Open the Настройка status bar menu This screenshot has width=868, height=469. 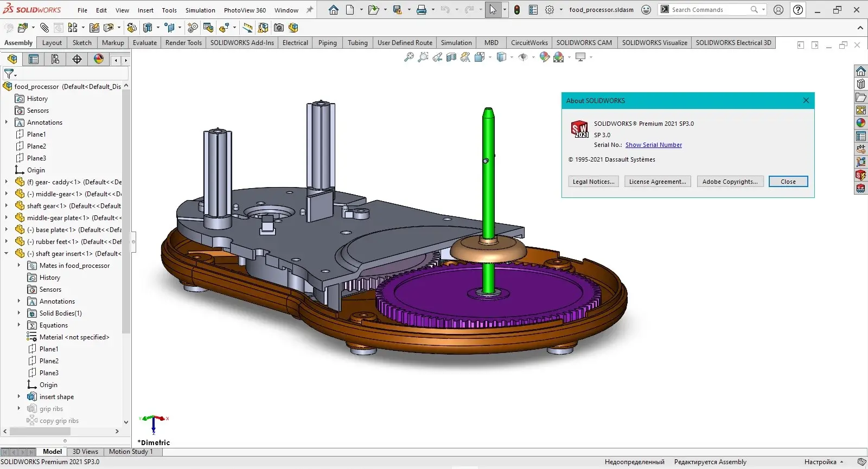tap(824, 462)
